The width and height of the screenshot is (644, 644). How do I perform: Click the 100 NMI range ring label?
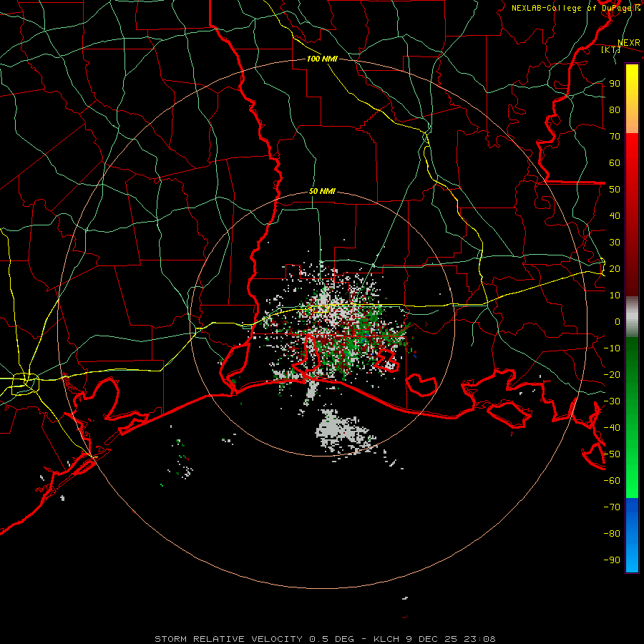click(322, 59)
